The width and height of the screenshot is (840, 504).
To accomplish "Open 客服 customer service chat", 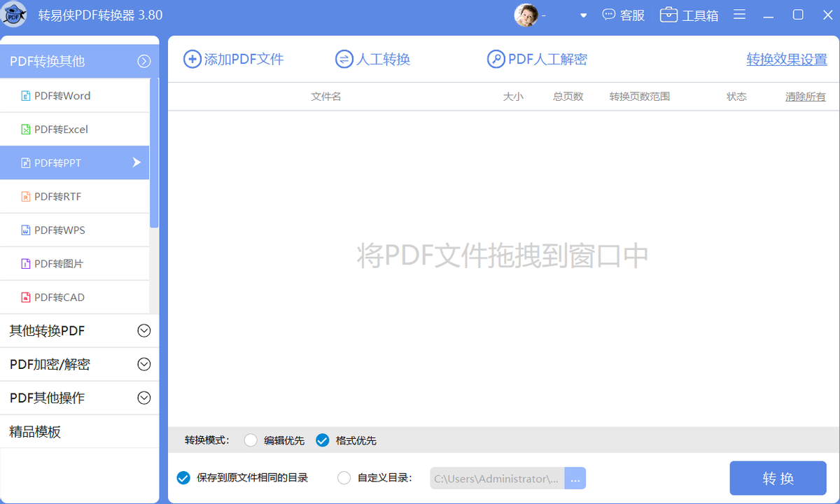I will pos(624,15).
